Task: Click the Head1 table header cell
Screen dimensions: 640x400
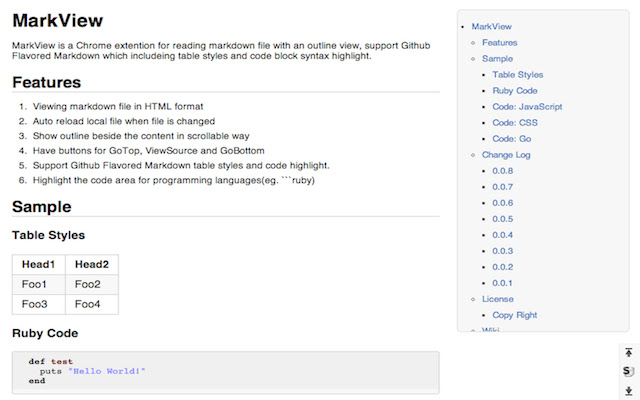Action: [38, 264]
